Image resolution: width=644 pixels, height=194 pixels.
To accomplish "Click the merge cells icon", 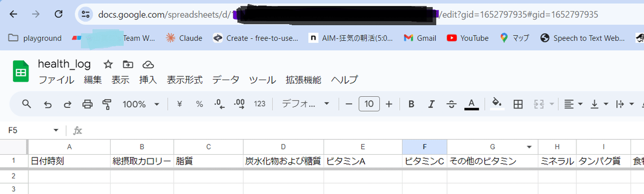I will pyautogui.click(x=538, y=104).
